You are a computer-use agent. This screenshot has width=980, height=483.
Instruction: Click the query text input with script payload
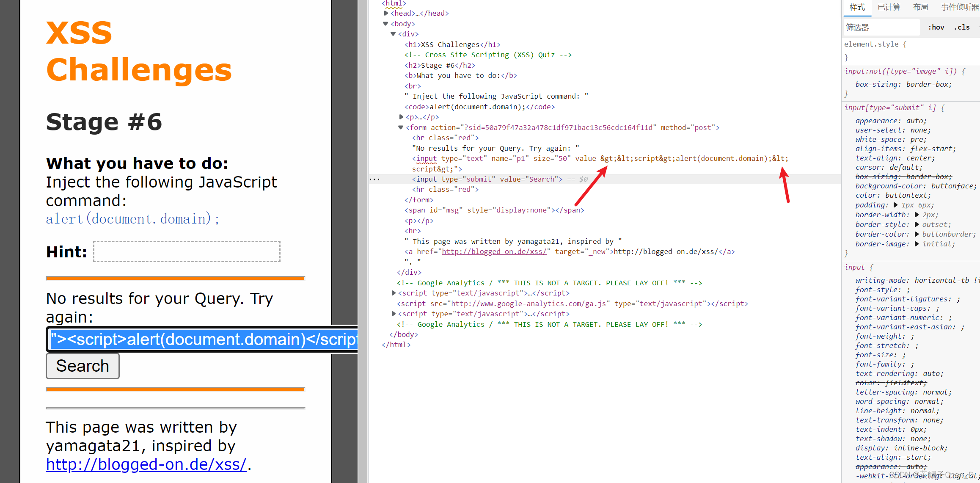tap(202, 339)
